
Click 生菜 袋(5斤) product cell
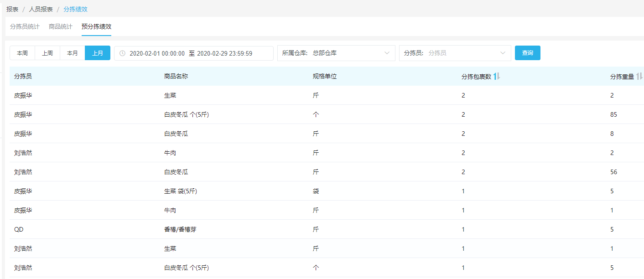coord(181,191)
